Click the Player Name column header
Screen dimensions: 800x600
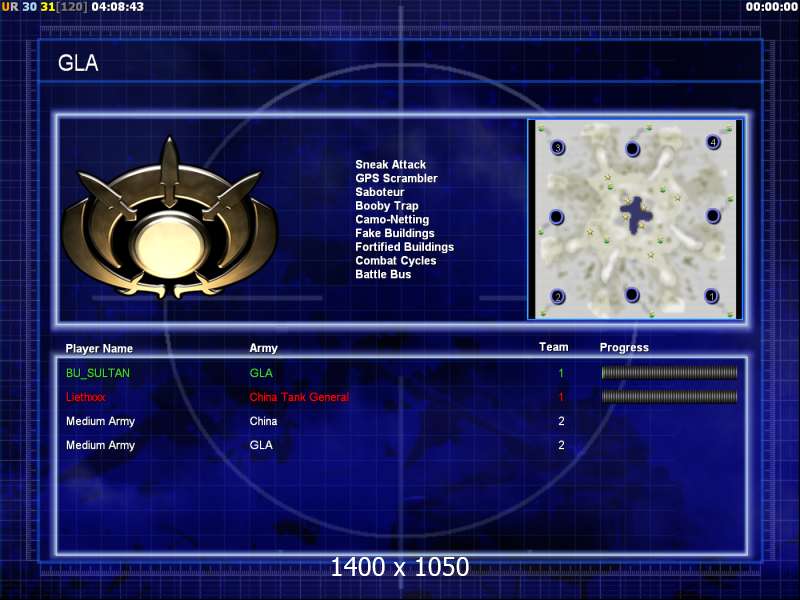[x=99, y=348]
